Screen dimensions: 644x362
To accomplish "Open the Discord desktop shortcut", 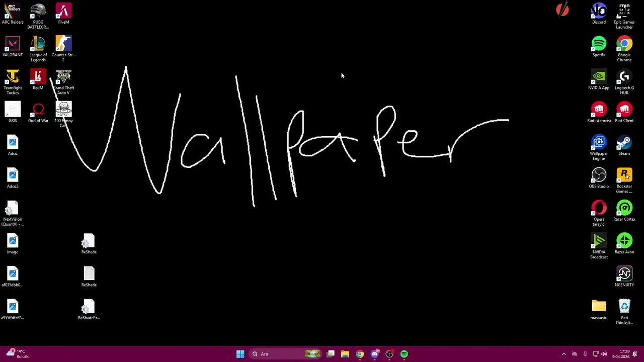I will click(599, 14).
